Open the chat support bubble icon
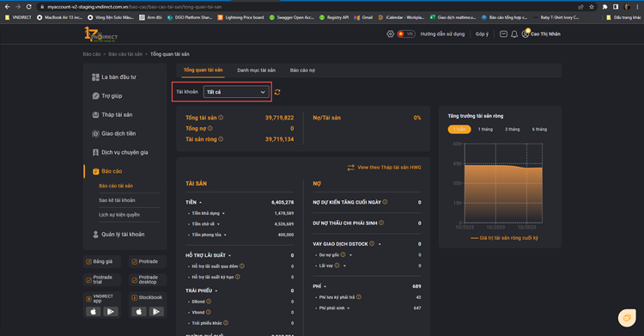Viewport: 644px width, 336px height. point(627,317)
